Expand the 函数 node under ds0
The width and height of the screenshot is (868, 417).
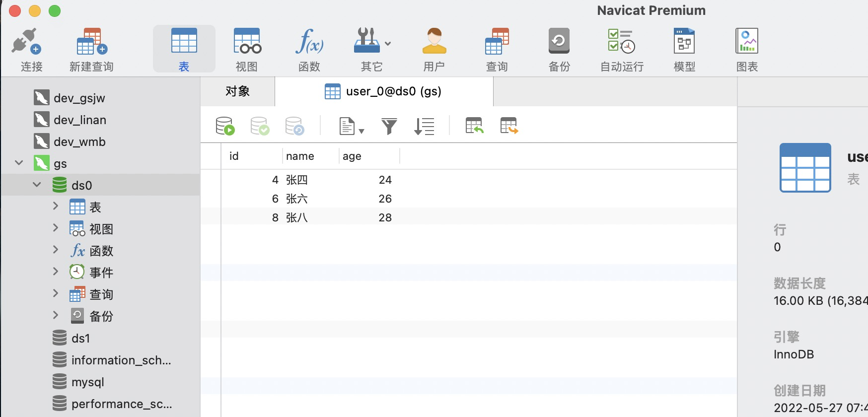click(56, 250)
